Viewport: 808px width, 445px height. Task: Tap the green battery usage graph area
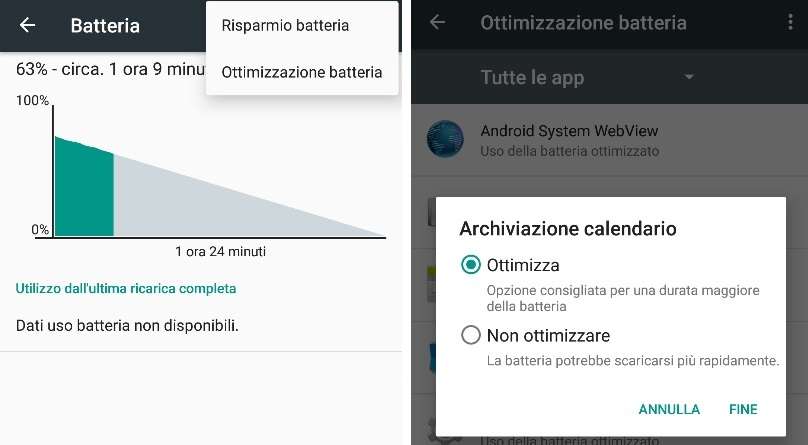[x=84, y=186]
